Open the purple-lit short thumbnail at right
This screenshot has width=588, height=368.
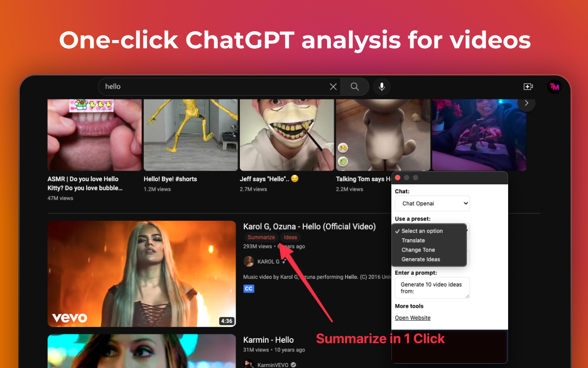click(479, 135)
